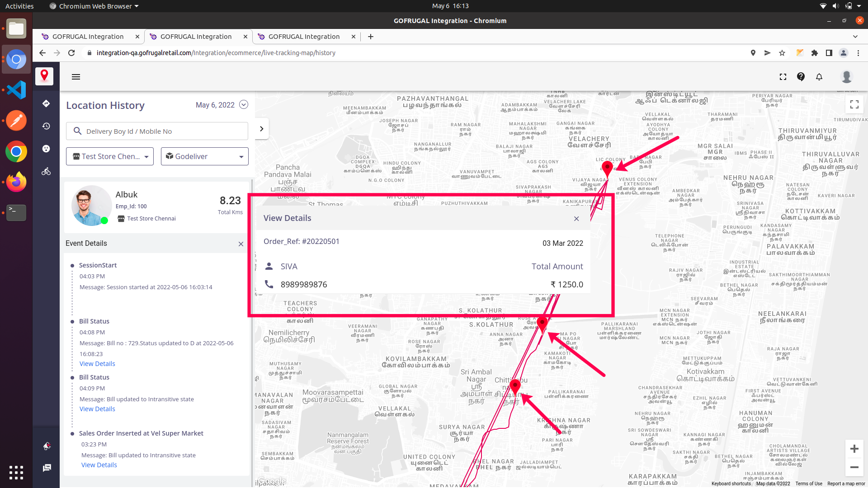Zoom out on the map
The height and width of the screenshot is (488, 868).
854,467
